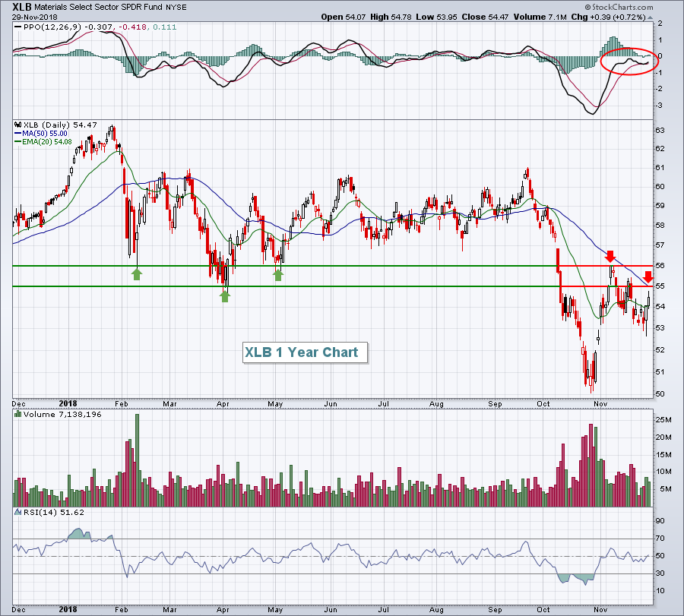Click the Nov label under the RSI panel
This screenshot has width=684, height=616.
[x=600, y=609]
